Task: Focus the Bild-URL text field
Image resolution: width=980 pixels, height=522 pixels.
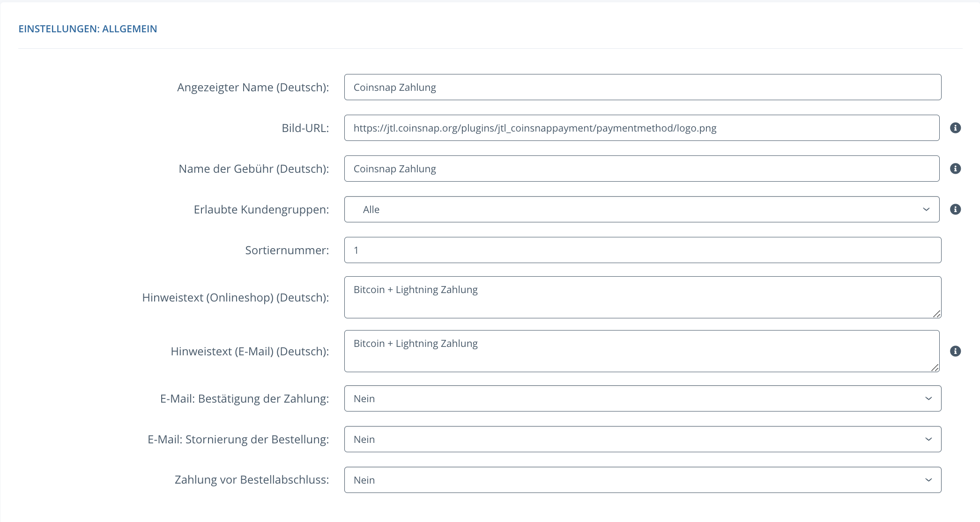Action: 641,128
